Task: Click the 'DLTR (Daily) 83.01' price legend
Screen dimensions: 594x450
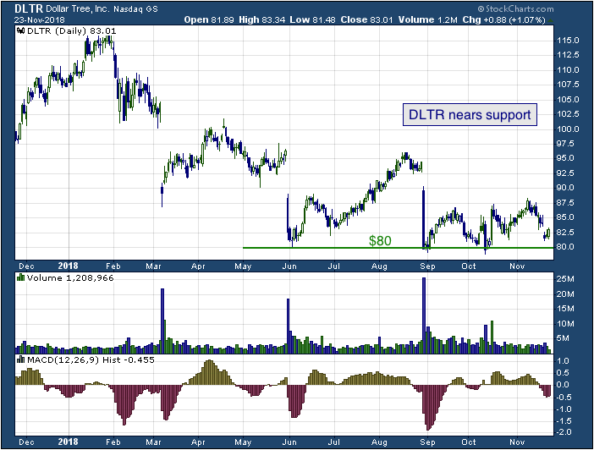Action: pyautogui.click(x=72, y=31)
